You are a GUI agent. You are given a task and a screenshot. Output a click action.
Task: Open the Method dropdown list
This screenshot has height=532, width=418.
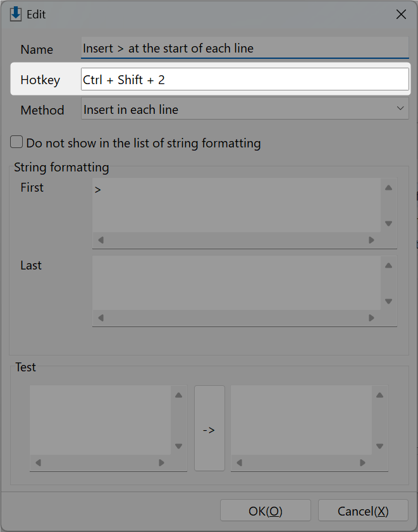point(245,109)
